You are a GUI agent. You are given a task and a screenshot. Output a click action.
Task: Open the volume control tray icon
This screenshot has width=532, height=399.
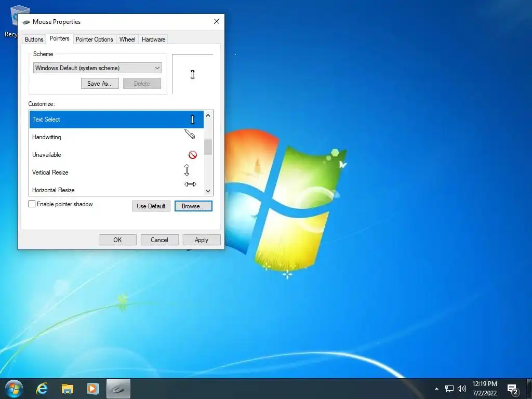pos(462,389)
